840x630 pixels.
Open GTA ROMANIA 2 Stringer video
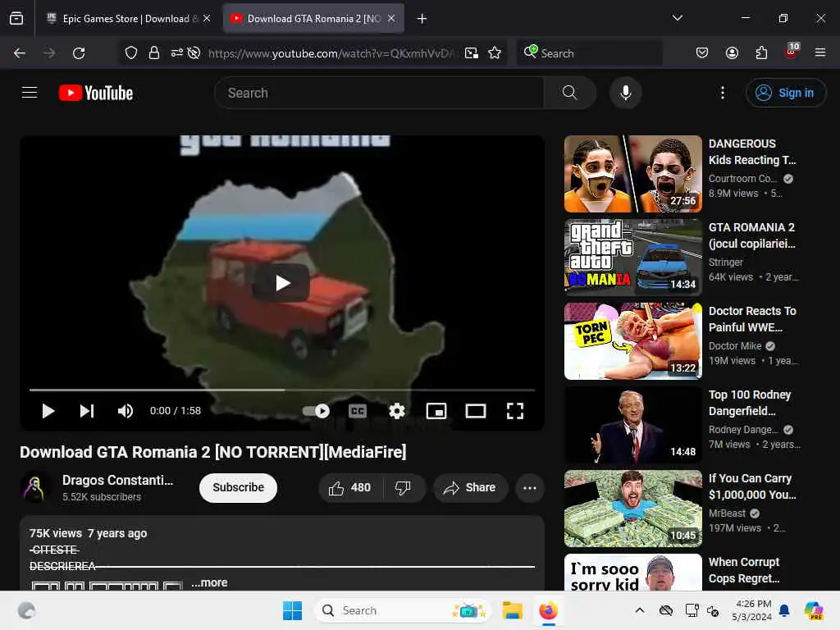click(632, 257)
